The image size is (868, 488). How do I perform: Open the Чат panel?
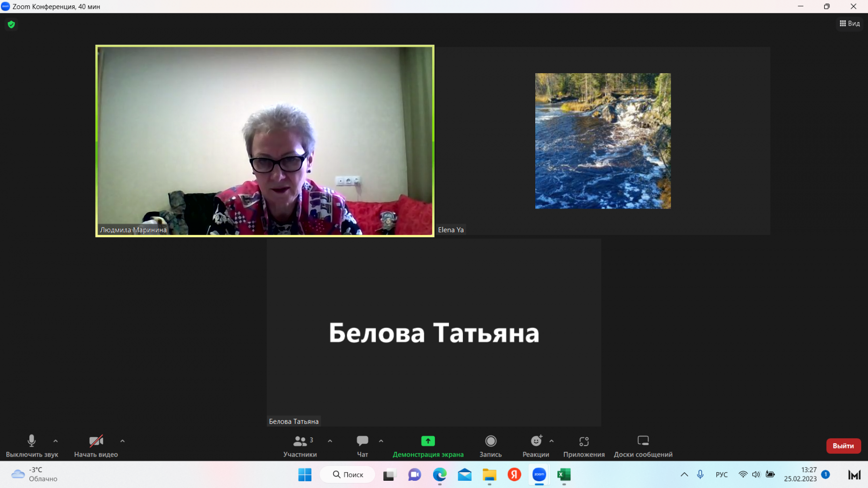tap(362, 446)
